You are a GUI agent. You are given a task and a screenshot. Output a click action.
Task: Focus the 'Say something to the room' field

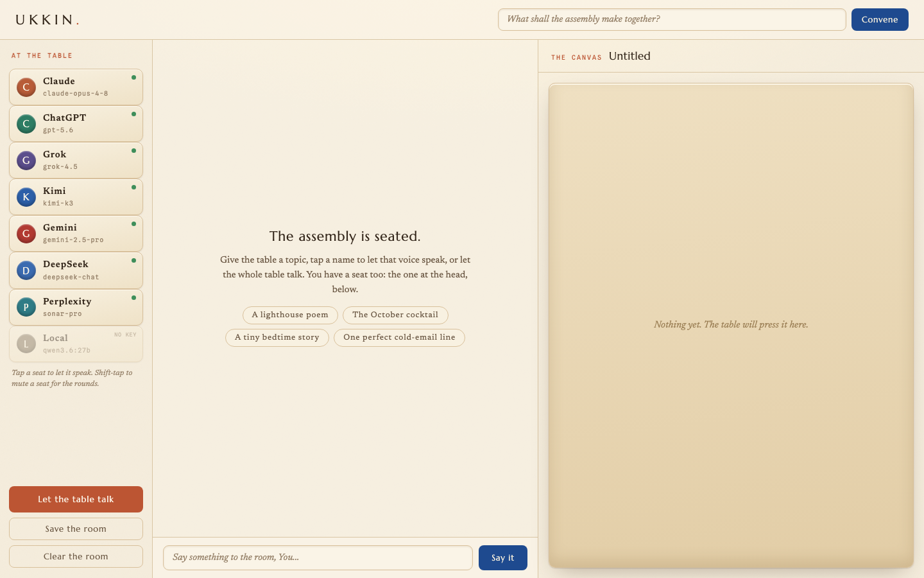coord(318,557)
